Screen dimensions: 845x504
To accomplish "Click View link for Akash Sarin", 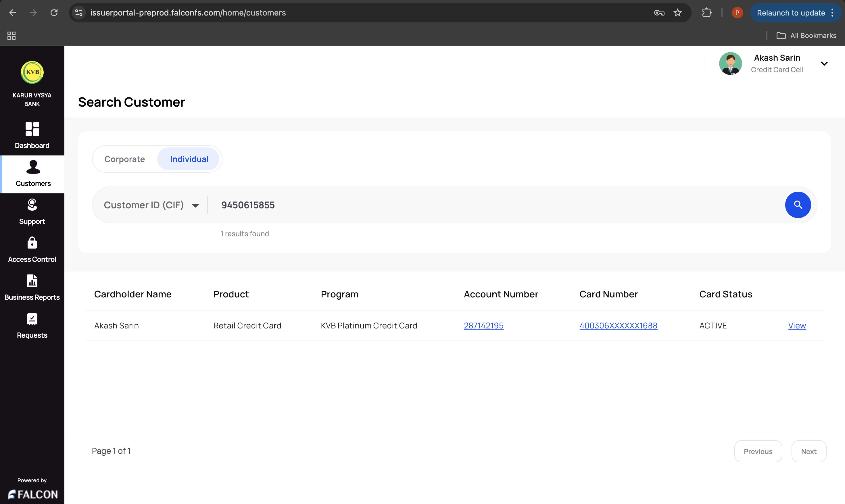I will [797, 325].
